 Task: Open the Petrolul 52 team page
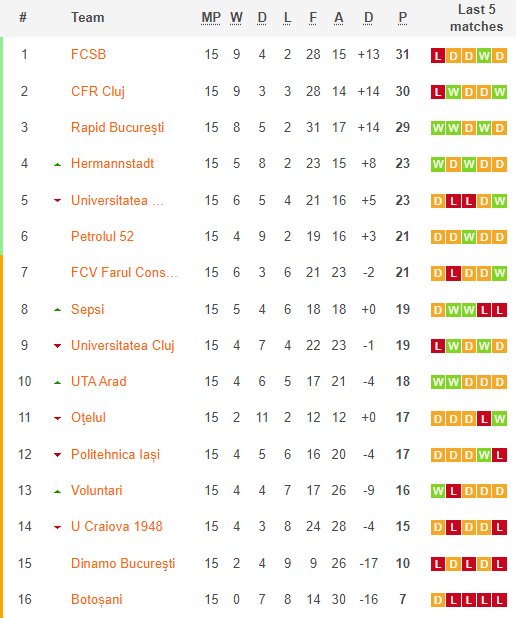coord(102,236)
